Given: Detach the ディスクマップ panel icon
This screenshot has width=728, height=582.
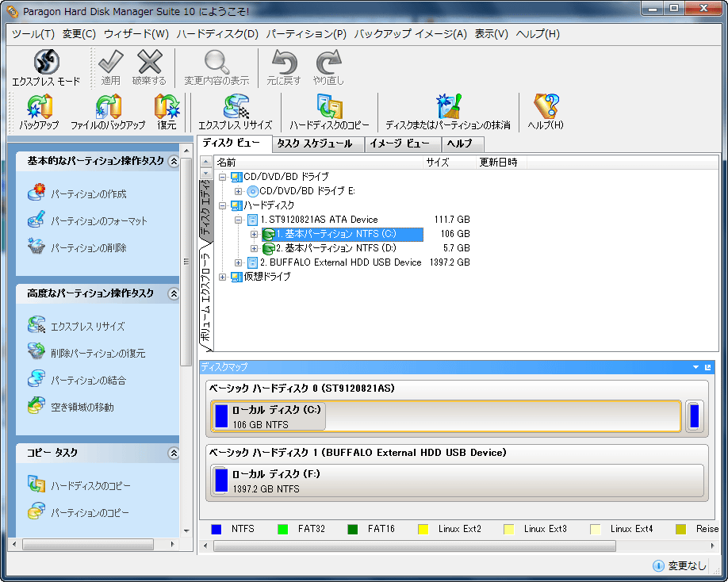Looking at the screenshot, I should coord(707,367).
